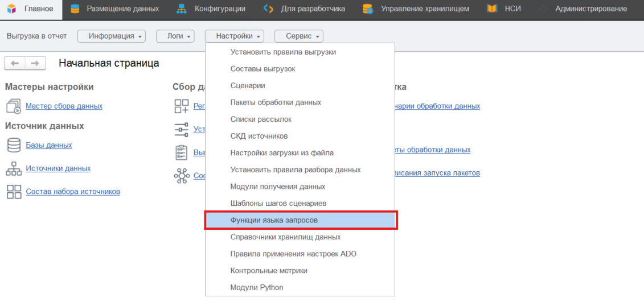Viewport: 644px width, 306px height.
Task: Click Выгрузка в отчет toolbar item
Action: (x=36, y=36)
